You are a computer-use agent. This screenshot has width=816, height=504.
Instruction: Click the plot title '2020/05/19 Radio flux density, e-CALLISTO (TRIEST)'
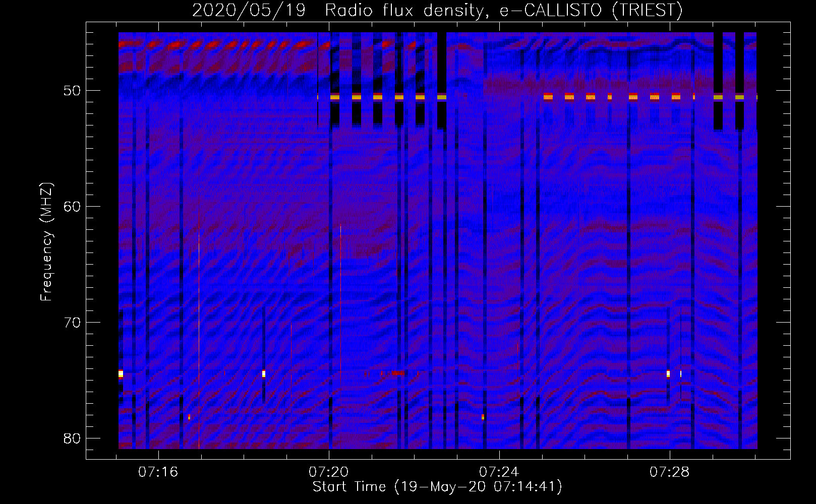(437, 10)
